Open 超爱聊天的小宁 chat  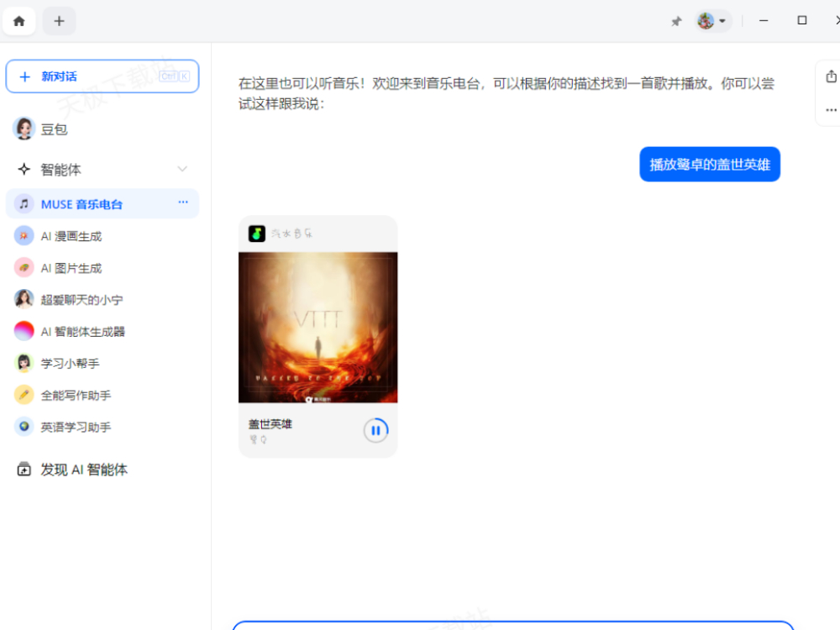(x=102, y=300)
